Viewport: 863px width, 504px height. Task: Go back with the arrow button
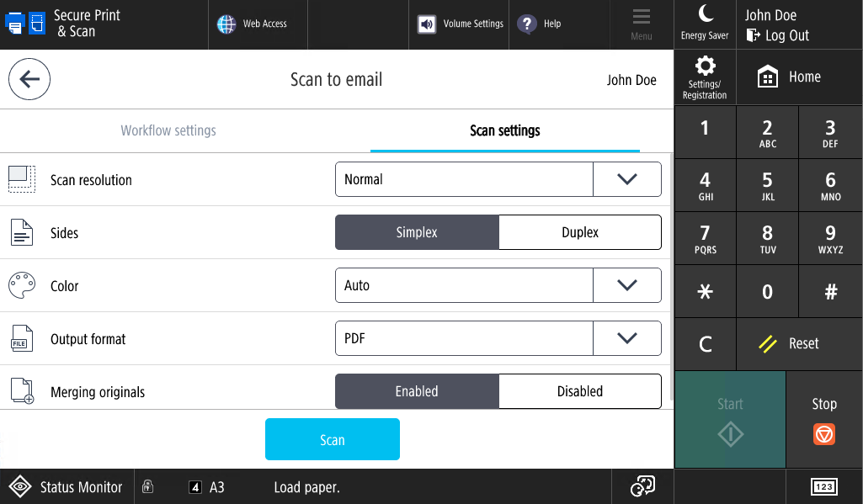pyautogui.click(x=29, y=79)
